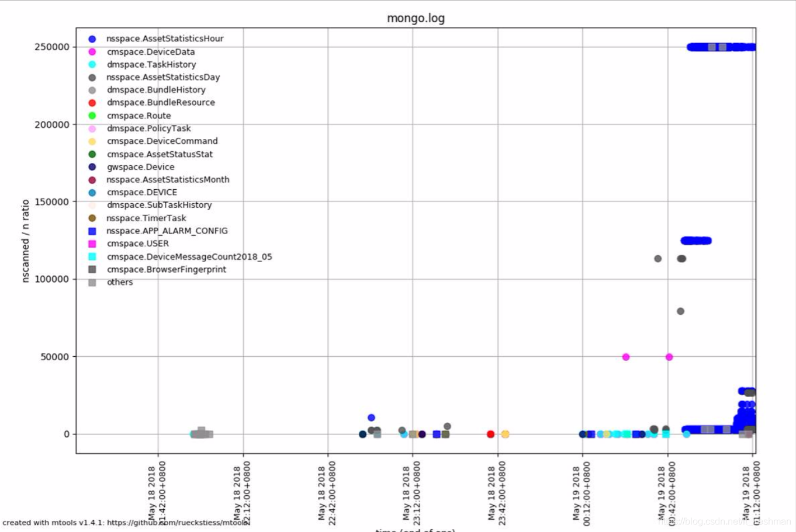Screen dimensions: 796x532
Task: Select gwspace.Device legend entry
Action: pos(131,167)
